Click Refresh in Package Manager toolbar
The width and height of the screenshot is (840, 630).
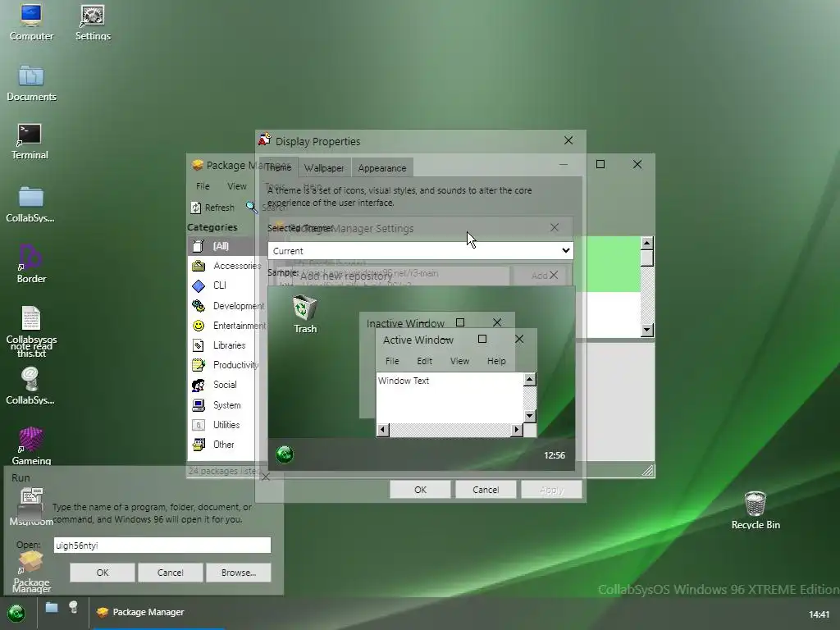point(212,208)
